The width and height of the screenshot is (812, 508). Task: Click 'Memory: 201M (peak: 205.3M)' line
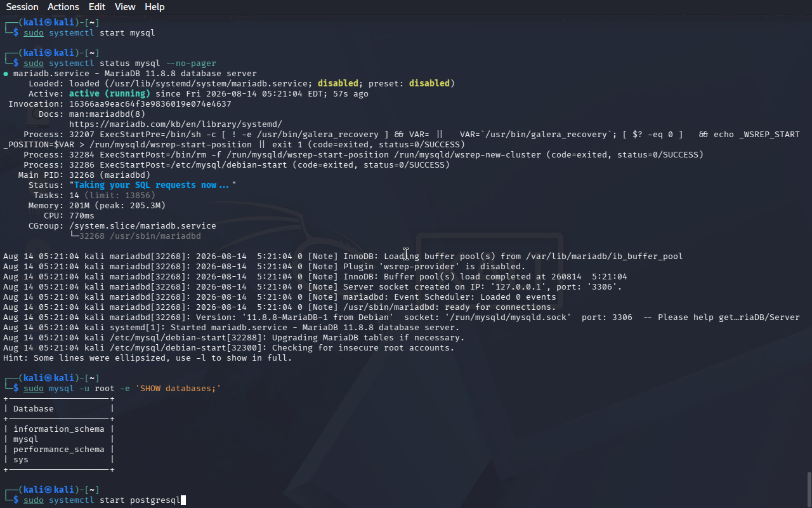coord(97,206)
